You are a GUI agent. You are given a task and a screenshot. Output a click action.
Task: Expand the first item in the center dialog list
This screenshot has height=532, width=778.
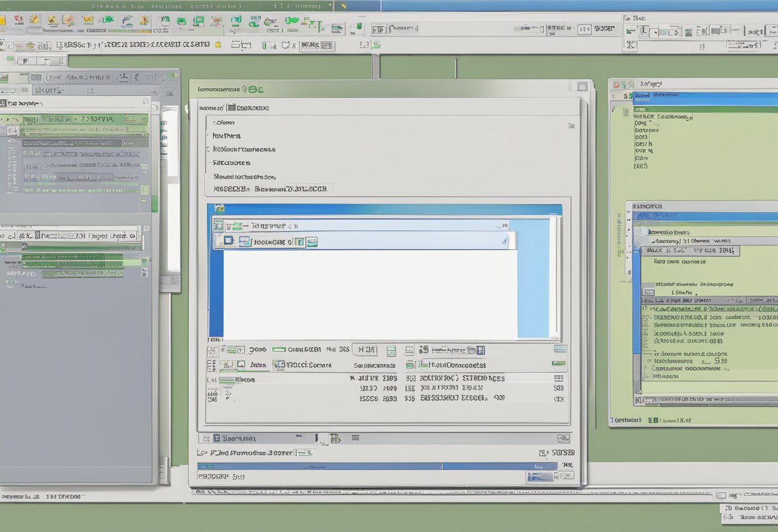point(223,122)
